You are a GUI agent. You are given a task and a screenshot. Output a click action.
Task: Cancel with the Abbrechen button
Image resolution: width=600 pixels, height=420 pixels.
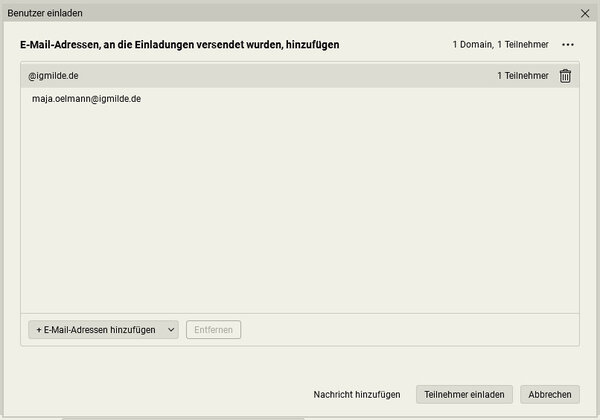point(550,394)
